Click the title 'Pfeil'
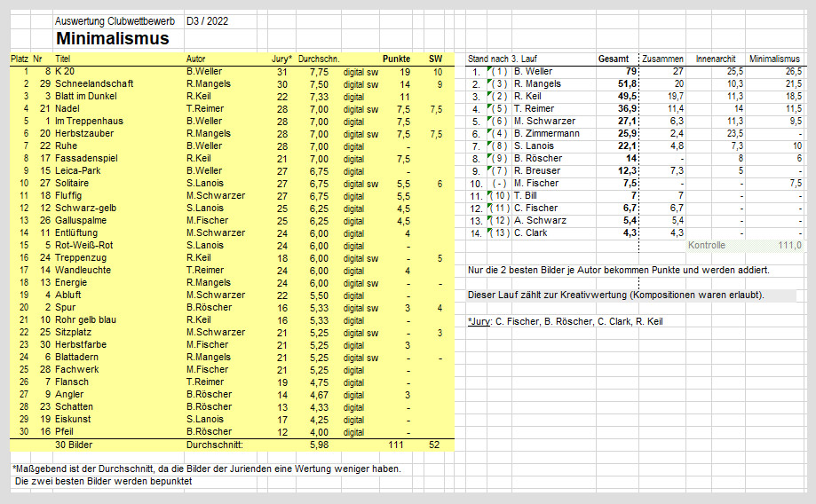 [x=64, y=432]
